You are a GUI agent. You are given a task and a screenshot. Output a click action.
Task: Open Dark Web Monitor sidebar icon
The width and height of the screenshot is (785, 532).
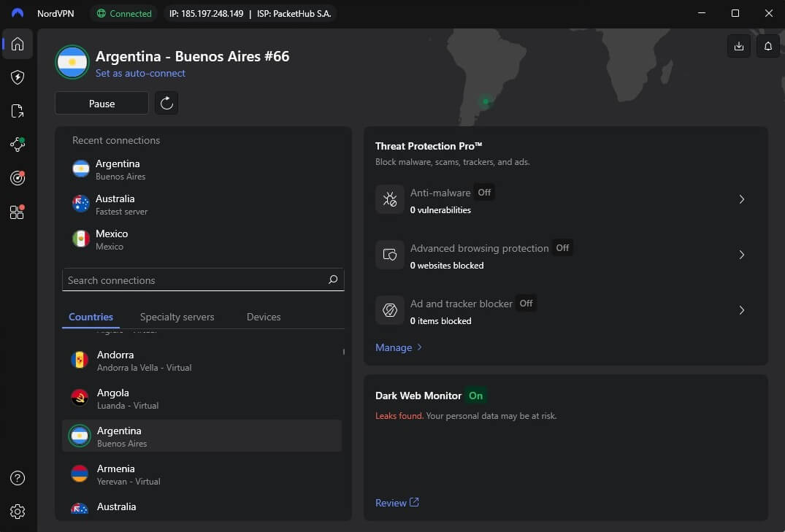coord(17,178)
